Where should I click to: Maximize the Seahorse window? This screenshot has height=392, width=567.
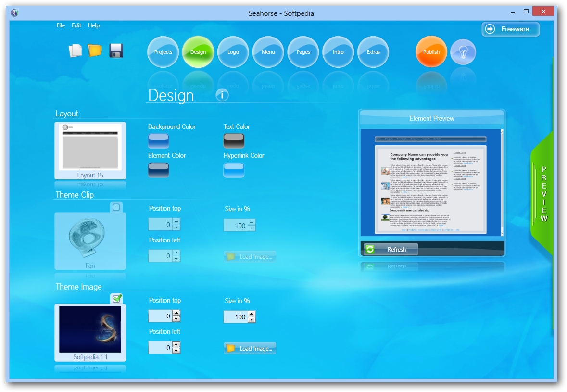point(526,12)
